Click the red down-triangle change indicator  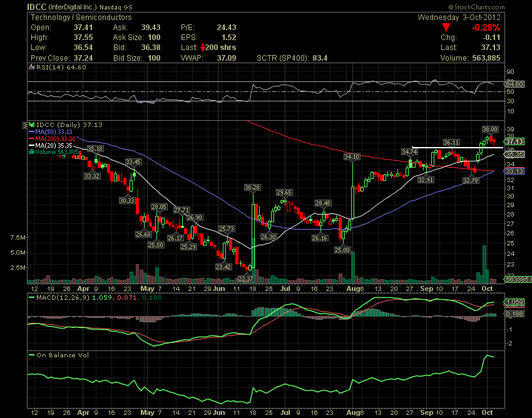(446, 28)
